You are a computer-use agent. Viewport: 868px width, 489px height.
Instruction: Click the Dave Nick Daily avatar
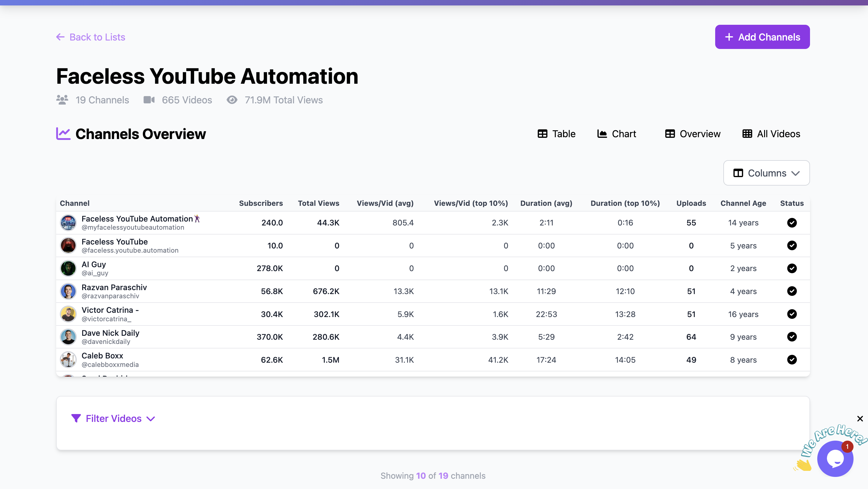tap(68, 337)
